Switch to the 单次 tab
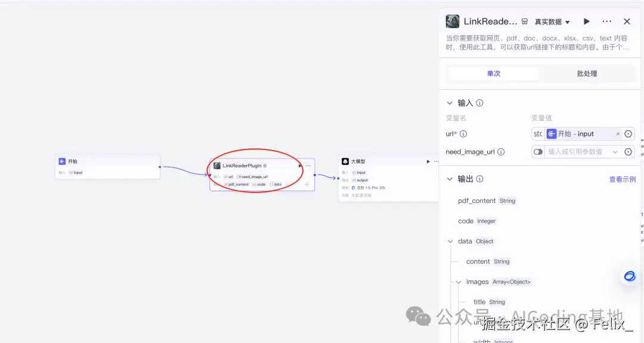Image resolution: width=644 pixels, height=343 pixels. [494, 73]
